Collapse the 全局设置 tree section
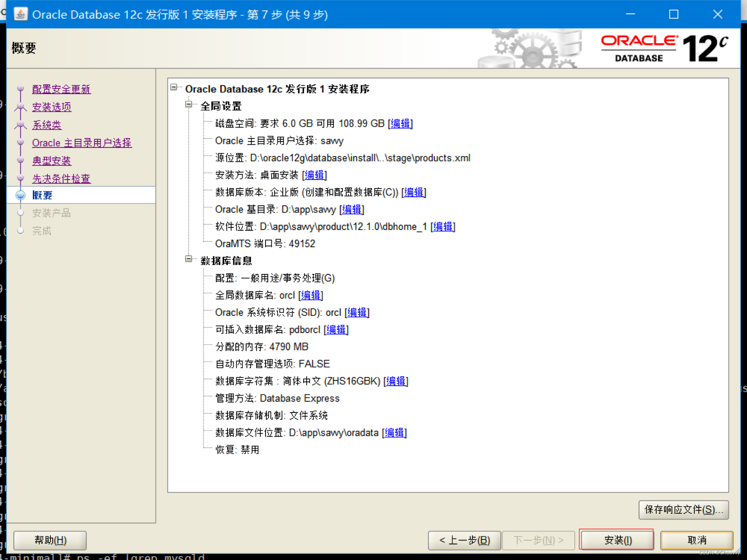The image size is (747, 560). [x=189, y=104]
